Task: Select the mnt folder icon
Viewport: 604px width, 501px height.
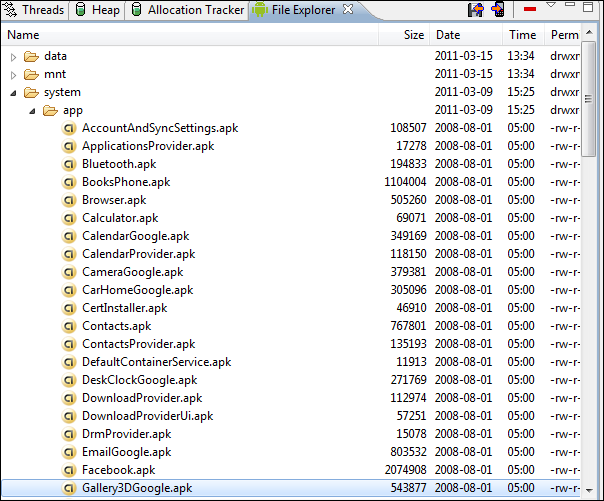Action: click(31, 74)
